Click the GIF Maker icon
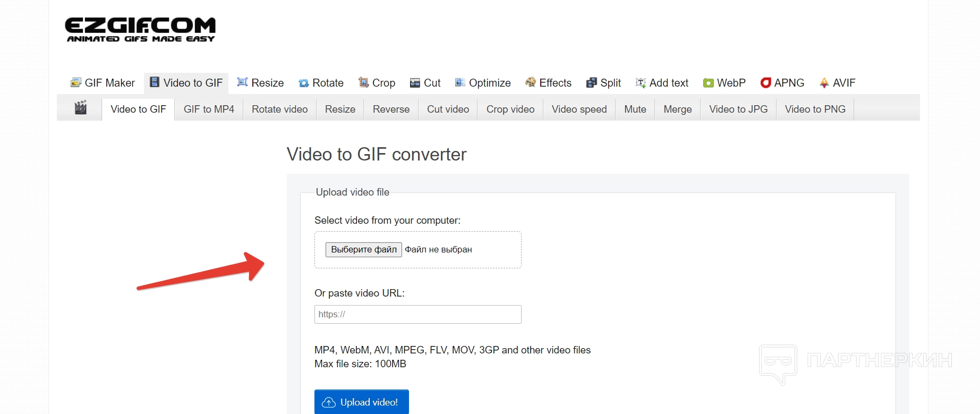This screenshot has height=414, width=980. tap(76, 82)
